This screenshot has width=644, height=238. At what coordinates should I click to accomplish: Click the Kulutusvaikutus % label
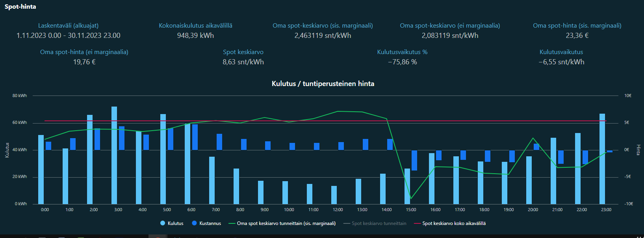click(x=402, y=52)
